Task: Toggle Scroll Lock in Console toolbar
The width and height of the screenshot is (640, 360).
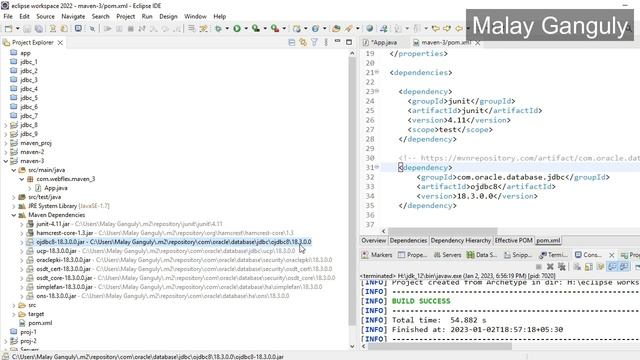Action: (589, 267)
